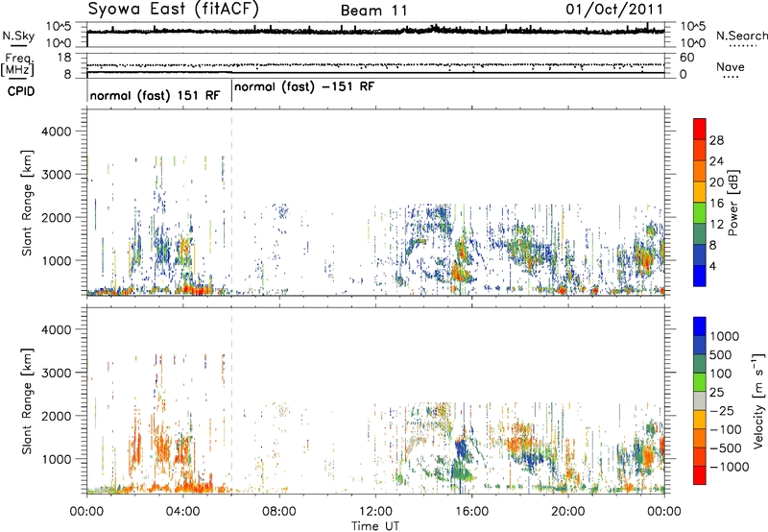Screen dimensions: 768x532
Task: Click the 'N.Sky' legend label
Action: tap(18, 36)
